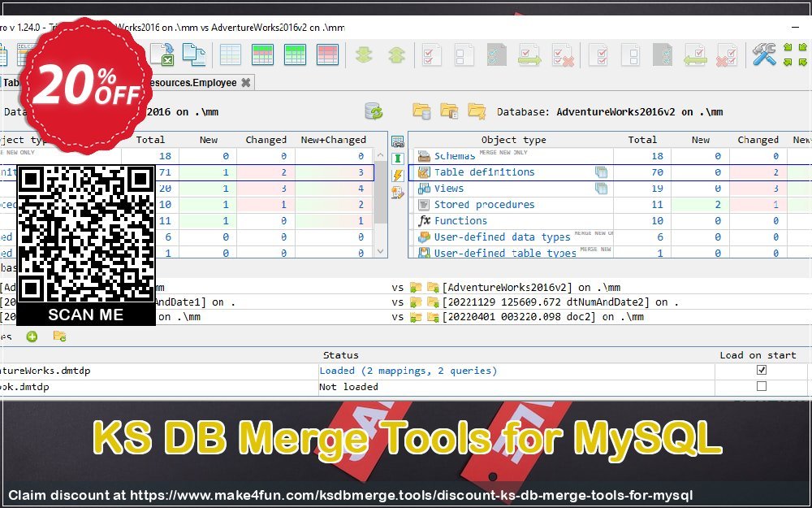The image size is (812, 508).
Task: Select the all-green grid toolbar icon
Action: [x=296, y=54]
